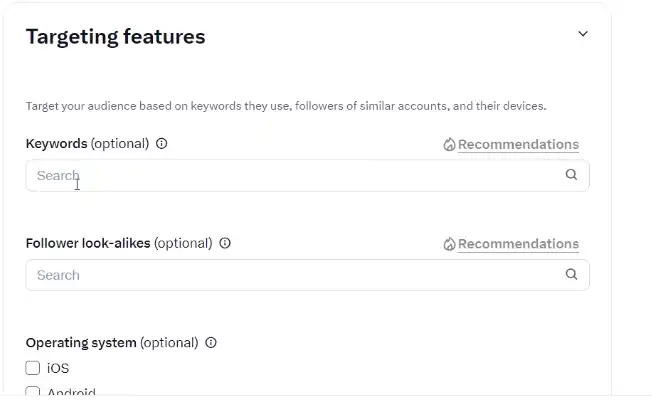Open the Follower look-alikes info icon
This screenshot has width=652, height=404.
225,243
